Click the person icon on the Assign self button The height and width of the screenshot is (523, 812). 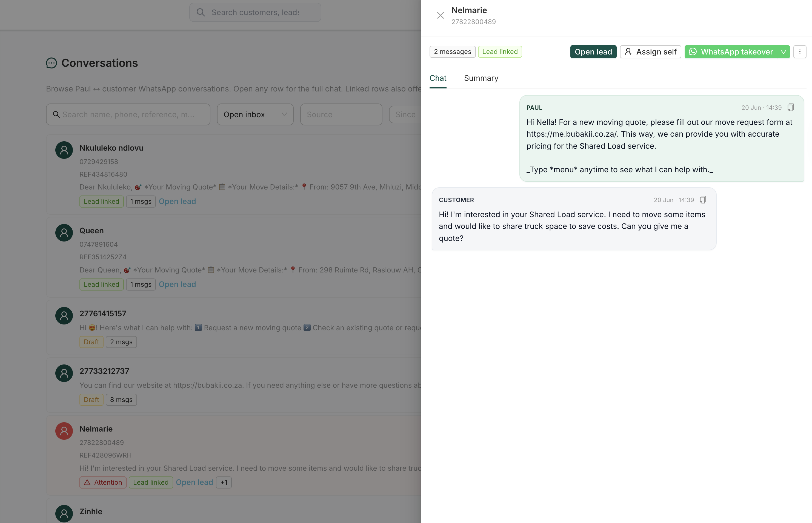[x=628, y=52]
